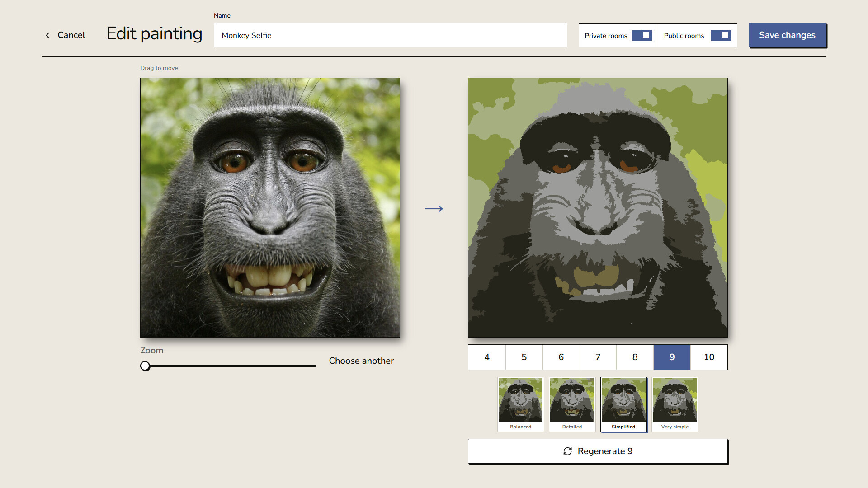This screenshot has height=488, width=868.
Task: Select 10 colors option
Action: point(709,357)
